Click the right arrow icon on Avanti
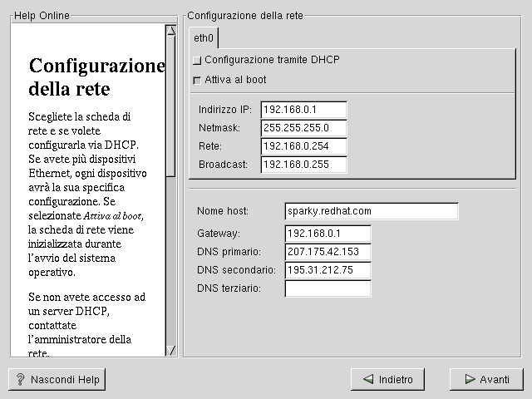Image resolution: width=532 pixels, height=399 pixels. pos(470,380)
